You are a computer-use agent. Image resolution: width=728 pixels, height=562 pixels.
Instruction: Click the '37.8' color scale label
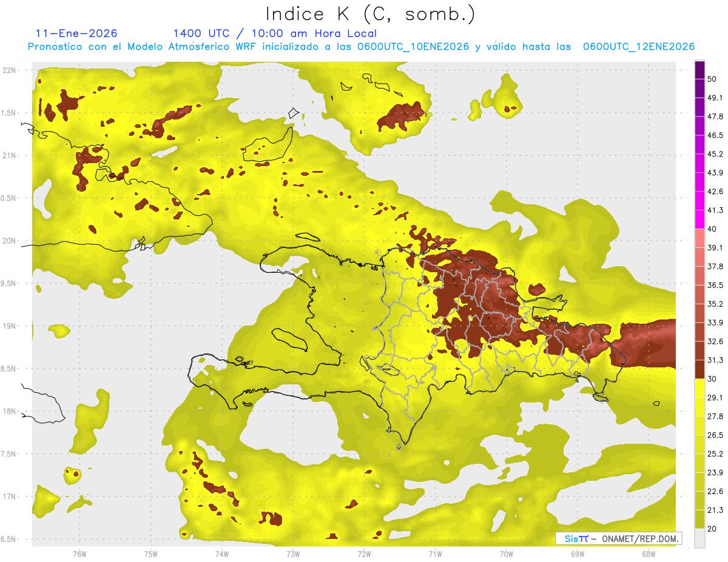click(x=715, y=267)
